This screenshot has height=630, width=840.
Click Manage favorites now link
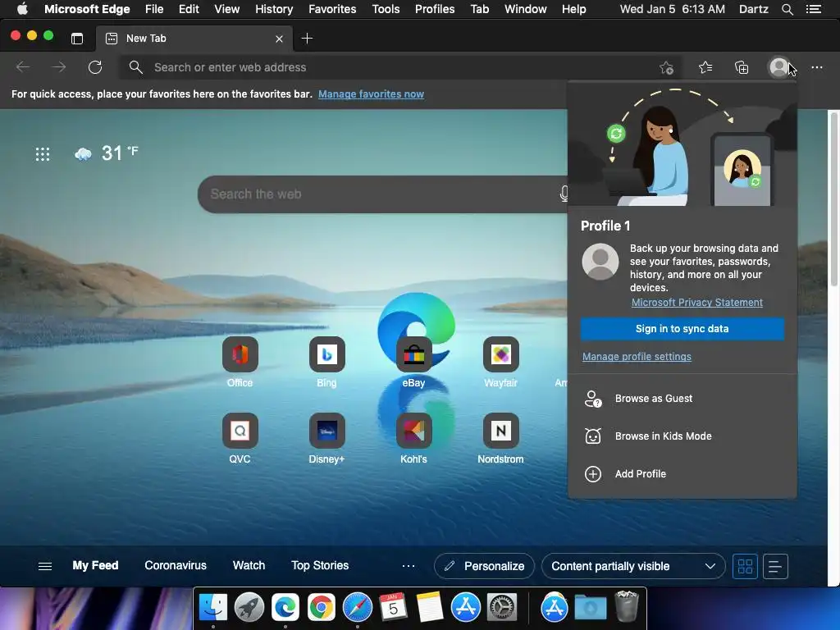point(371,94)
